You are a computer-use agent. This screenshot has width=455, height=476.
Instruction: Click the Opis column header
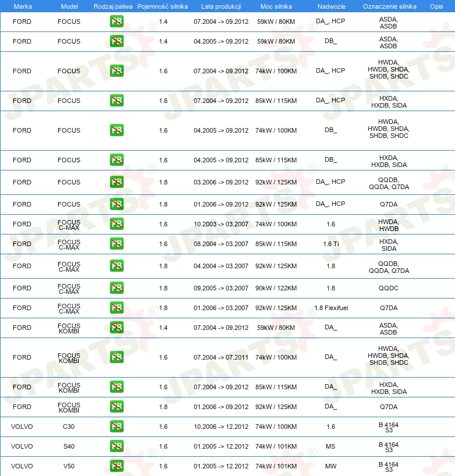pos(436,6)
